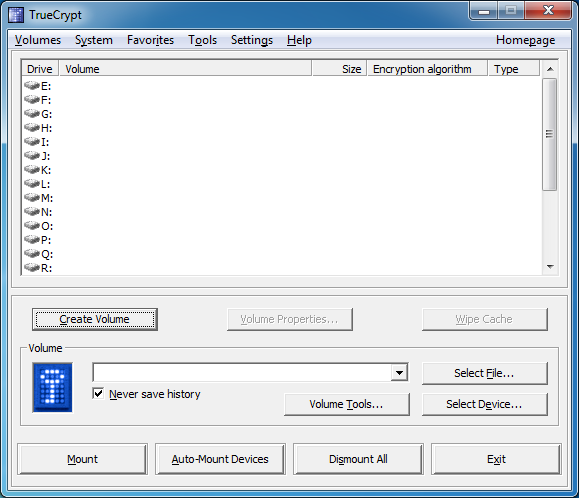Image resolution: width=579 pixels, height=498 pixels.
Task: Click the Create Volume button
Action: click(x=95, y=319)
